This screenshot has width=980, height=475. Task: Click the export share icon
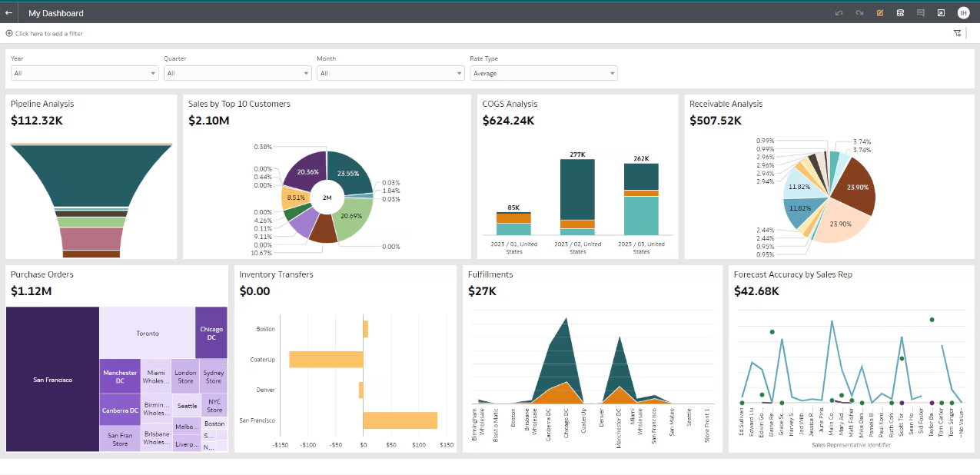point(941,13)
